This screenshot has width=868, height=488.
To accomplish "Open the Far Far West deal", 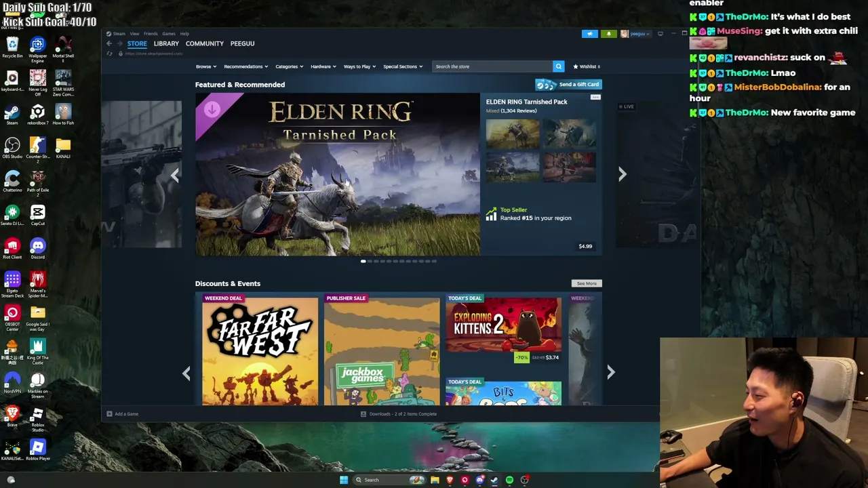I will pos(260,350).
